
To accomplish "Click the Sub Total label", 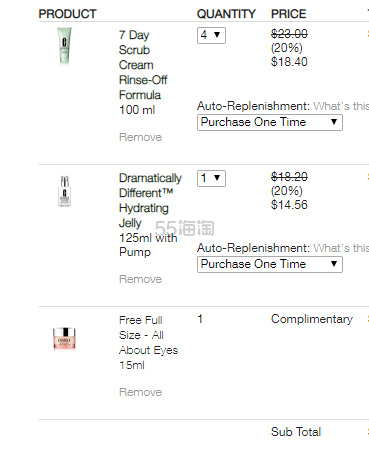I will click(x=296, y=432).
